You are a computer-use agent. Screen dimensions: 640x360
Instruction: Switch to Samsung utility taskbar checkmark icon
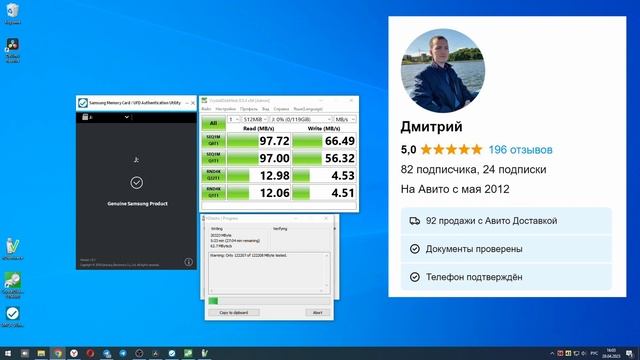pyautogui.click(x=172, y=353)
